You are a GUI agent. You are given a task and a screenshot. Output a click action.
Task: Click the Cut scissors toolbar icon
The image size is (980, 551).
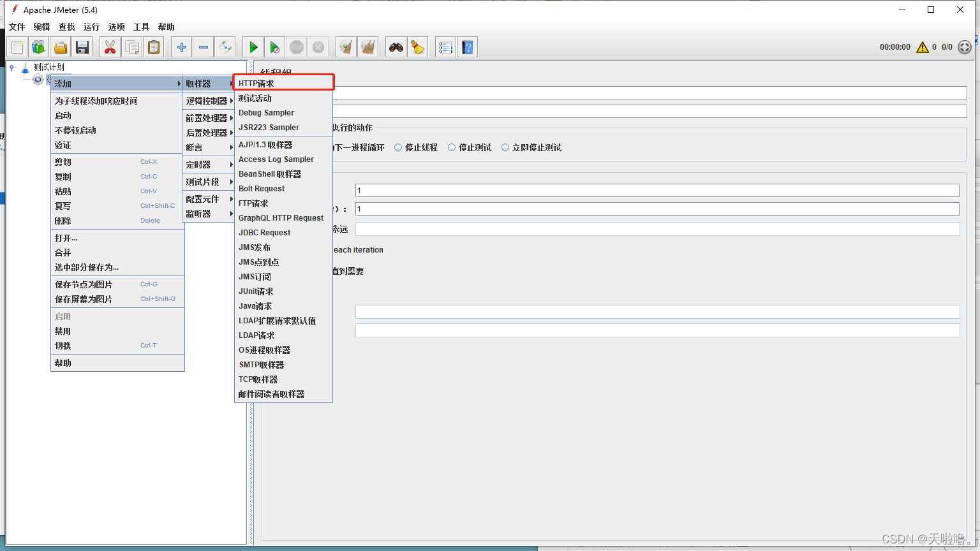click(x=110, y=47)
